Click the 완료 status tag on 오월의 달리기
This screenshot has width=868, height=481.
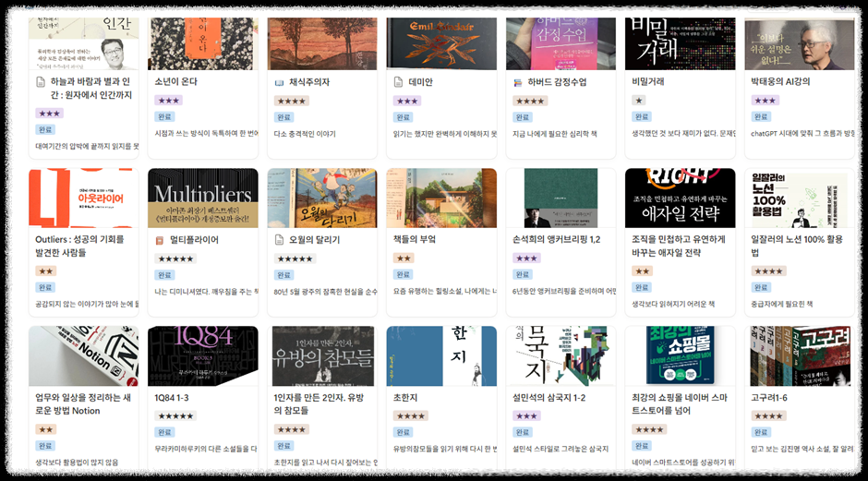click(x=283, y=275)
